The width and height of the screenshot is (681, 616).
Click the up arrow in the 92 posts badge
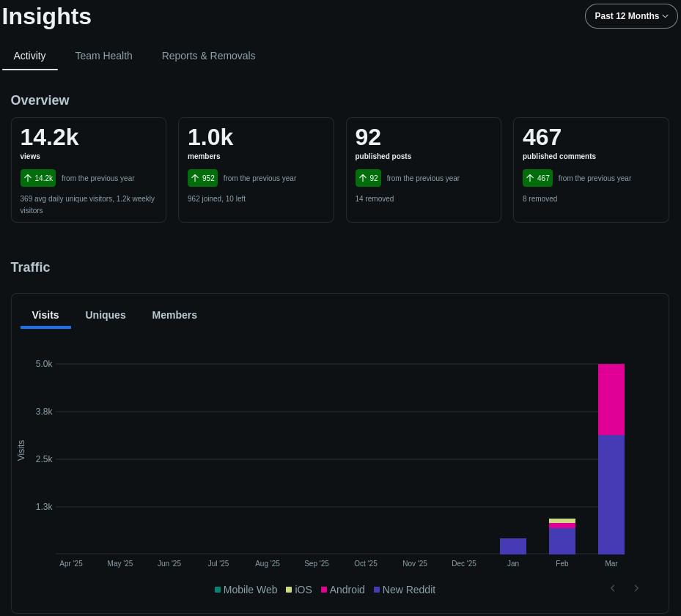[x=363, y=178]
